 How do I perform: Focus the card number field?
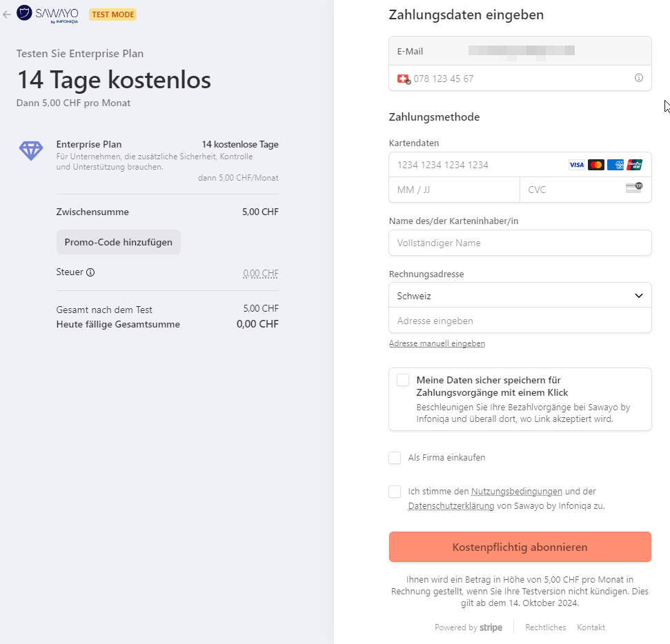point(479,165)
